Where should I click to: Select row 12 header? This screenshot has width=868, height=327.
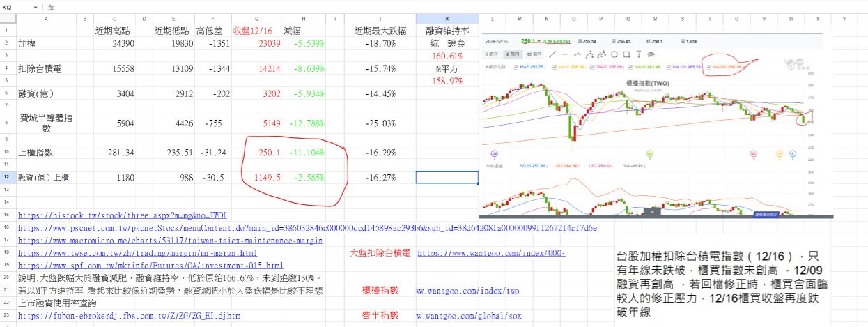(8, 177)
